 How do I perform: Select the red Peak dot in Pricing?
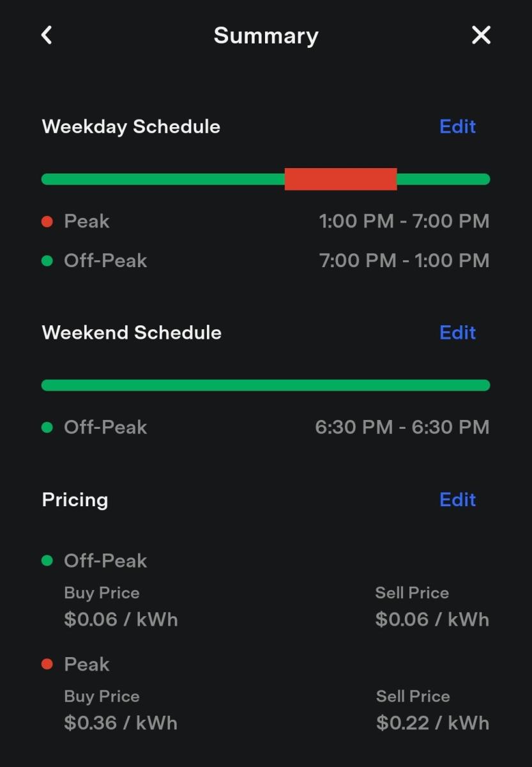(47, 664)
